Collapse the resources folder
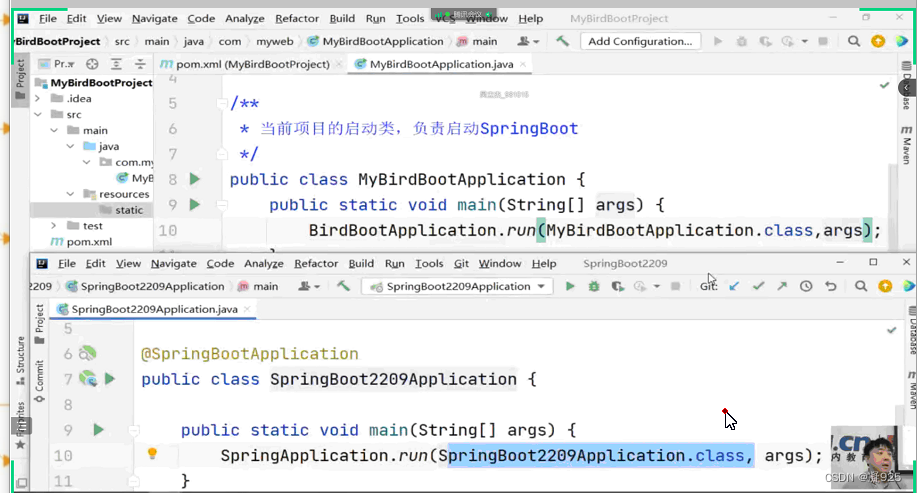 (x=70, y=194)
